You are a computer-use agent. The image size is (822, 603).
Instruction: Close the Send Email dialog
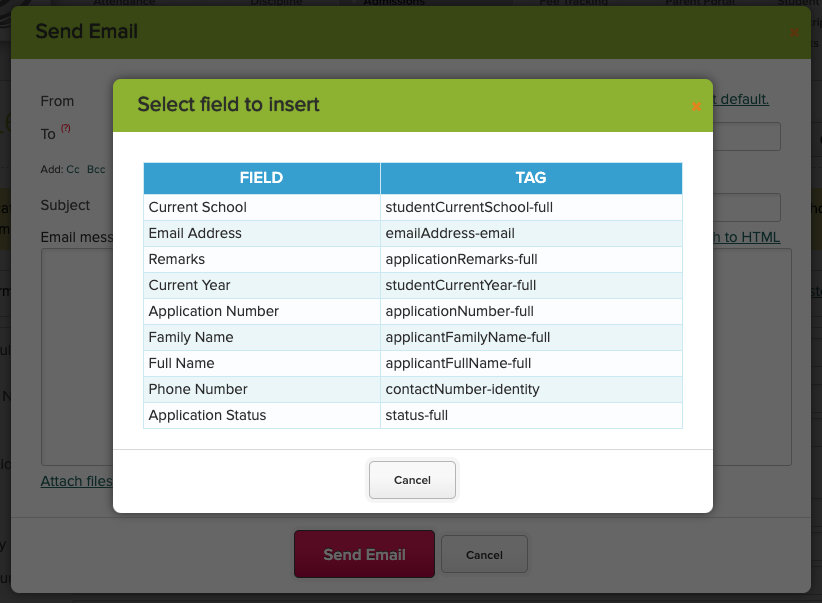tap(795, 33)
